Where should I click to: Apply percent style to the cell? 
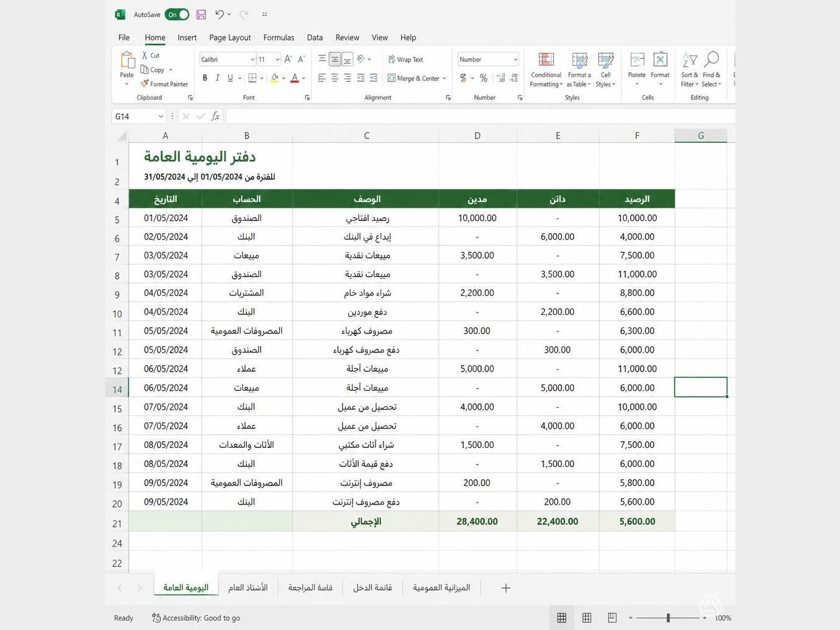click(484, 78)
